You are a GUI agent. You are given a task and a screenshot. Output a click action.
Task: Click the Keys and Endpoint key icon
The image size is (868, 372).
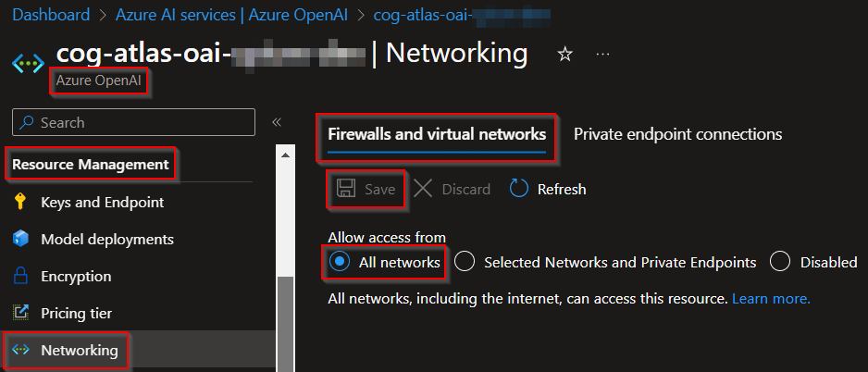click(x=21, y=202)
